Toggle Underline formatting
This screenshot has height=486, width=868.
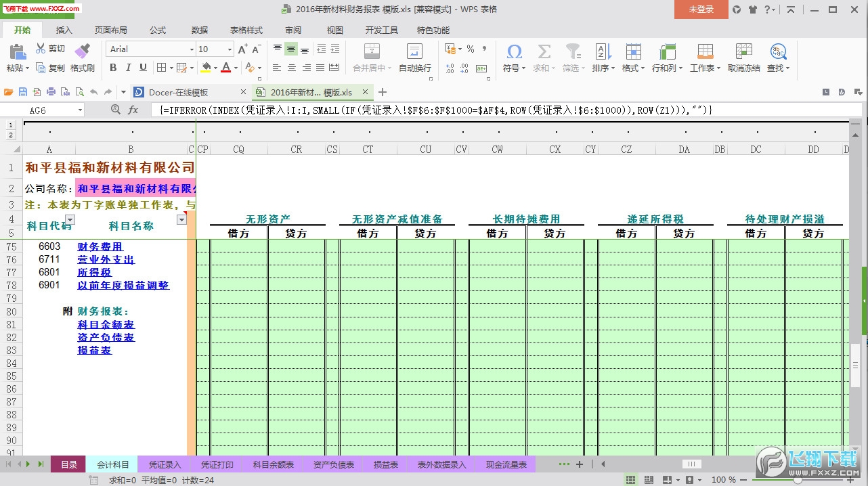click(143, 68)
